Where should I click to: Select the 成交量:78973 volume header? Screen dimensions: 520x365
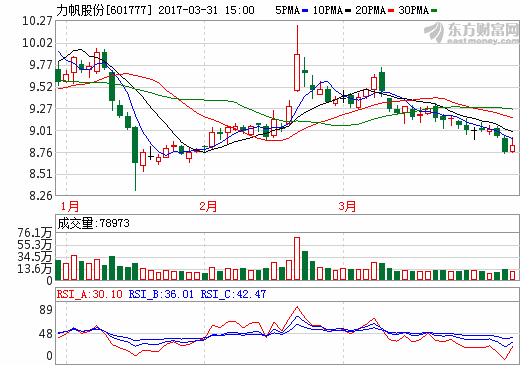pyautogui.click(x=93, y=223)
